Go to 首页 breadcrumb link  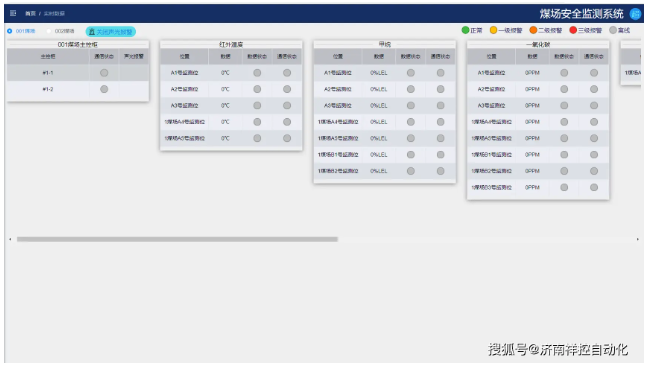[30, 14]
